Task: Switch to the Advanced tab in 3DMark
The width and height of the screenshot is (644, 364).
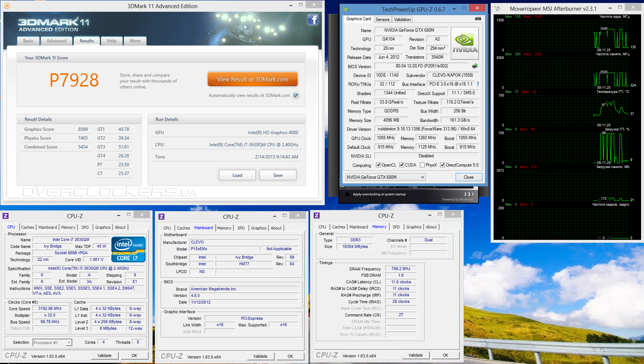Action: click(x=56, y=41)
